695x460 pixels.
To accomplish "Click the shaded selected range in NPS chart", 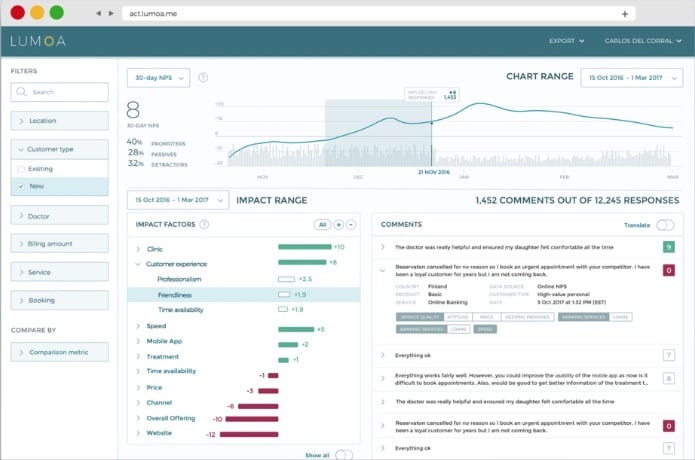I will coord(378,133).
